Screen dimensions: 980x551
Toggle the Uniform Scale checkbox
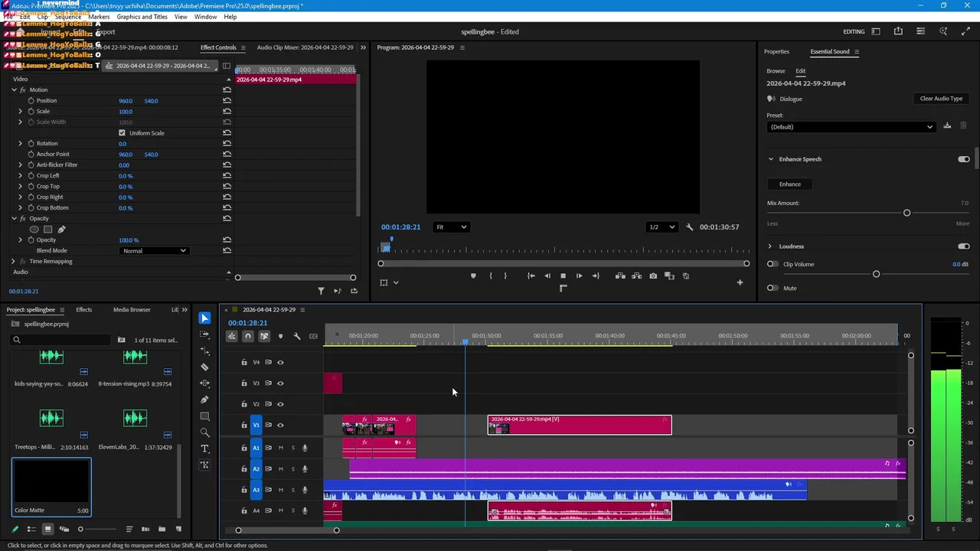[x=122, y=133]
